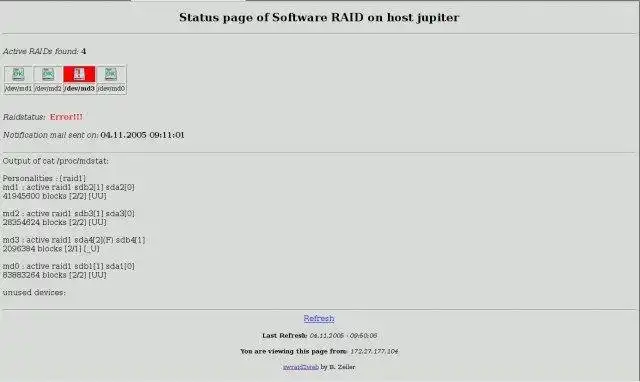
Task: Click the "md1 : active raid1 sdb2[1] sda2[0]" line
Action: pyautogui.click(x=69, y=187)
